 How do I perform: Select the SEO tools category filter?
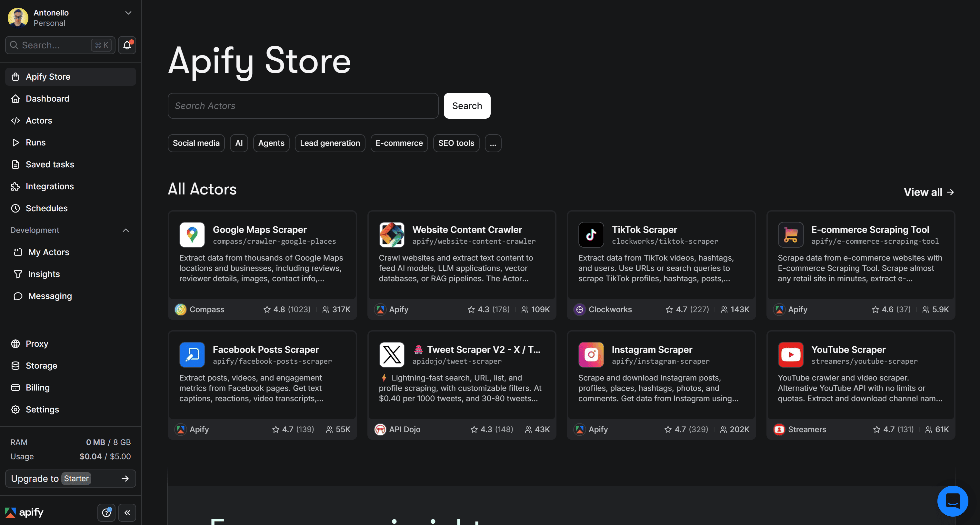tap(456, 143)
